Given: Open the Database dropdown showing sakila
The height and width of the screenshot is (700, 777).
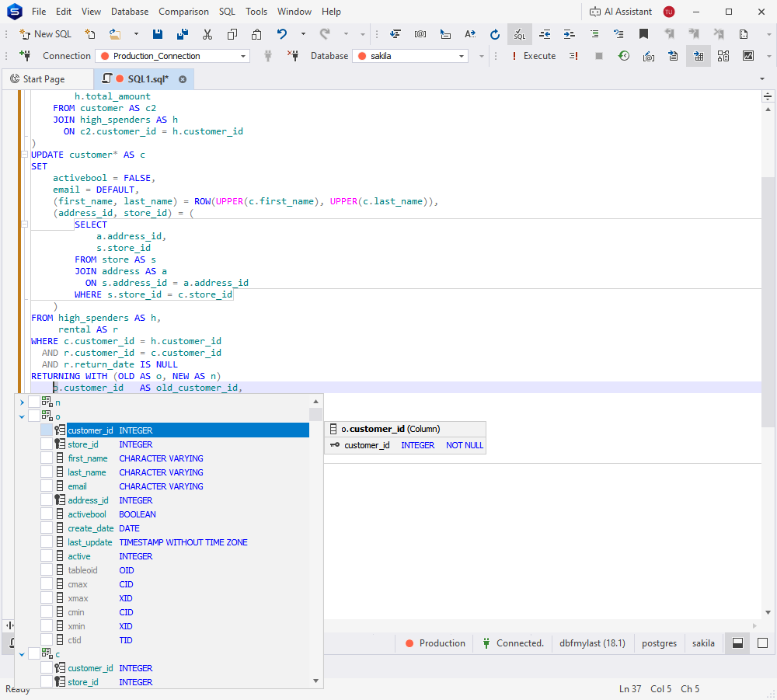Looking at the screenshot, I should pos(409,56).
